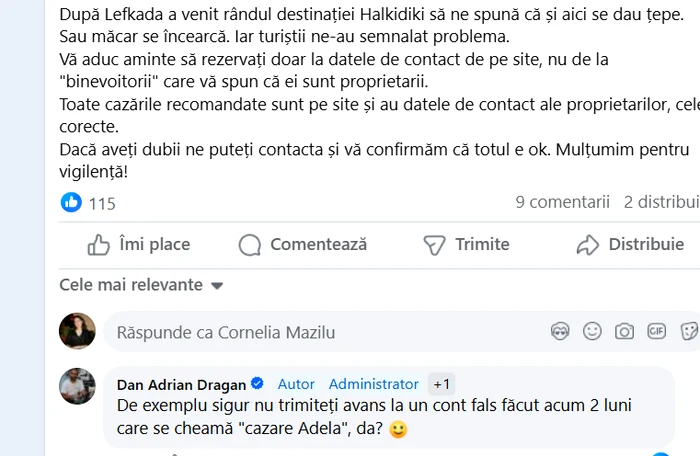Screen dimensions: 700x456
Task: Click the blue like reaction icon
Action: point(71,203)
